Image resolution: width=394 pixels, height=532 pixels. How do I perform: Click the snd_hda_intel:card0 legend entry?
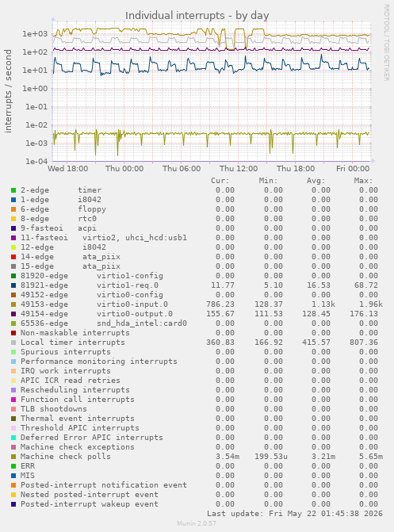pos(142,323)
